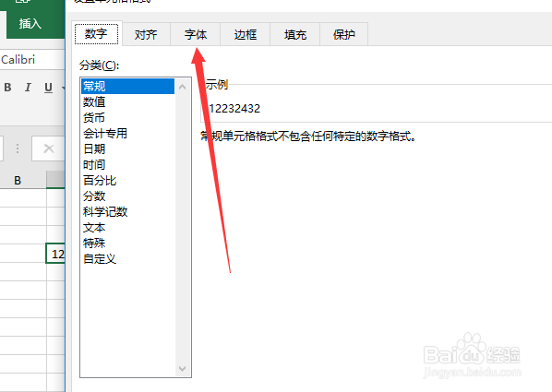Click the formula bar vertical dots handle
Viewport: 552px width, 392px height.
[18, 148]
